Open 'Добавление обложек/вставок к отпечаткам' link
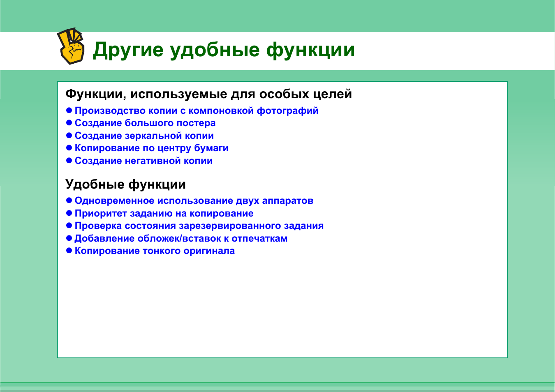This screenshot has height=392, width=555. [181, 238]
